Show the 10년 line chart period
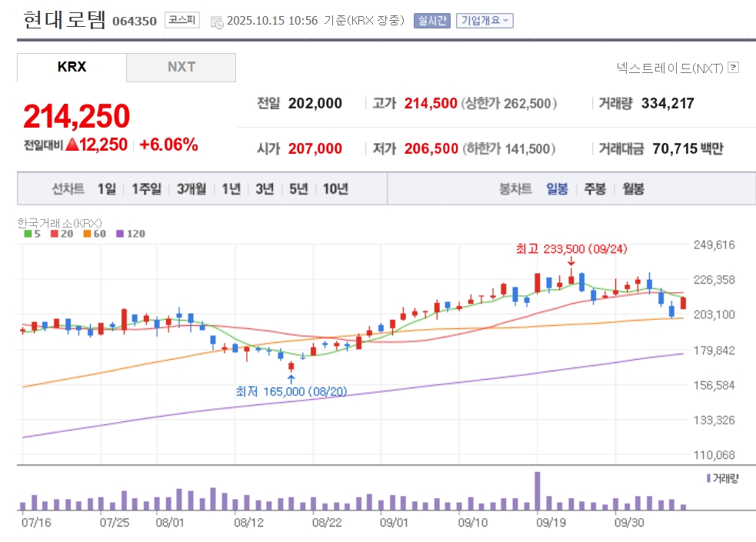 335,189
